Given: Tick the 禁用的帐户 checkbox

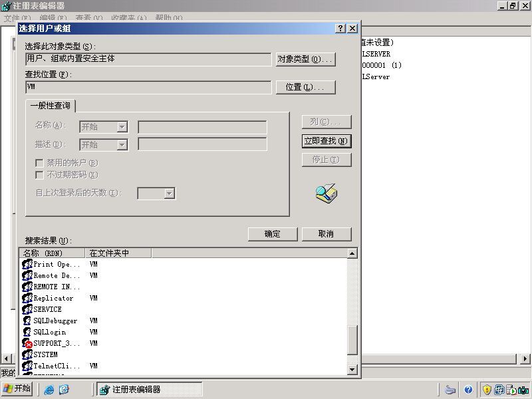Looking at the screenshot, I should click(39, 163).
